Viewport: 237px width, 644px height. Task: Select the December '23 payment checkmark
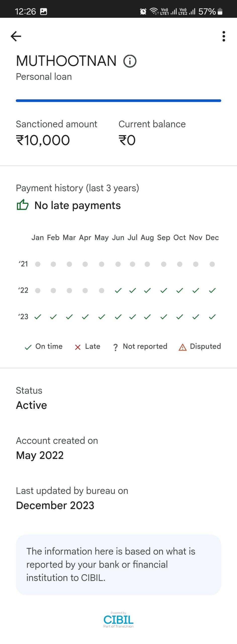tap(212, 317)
